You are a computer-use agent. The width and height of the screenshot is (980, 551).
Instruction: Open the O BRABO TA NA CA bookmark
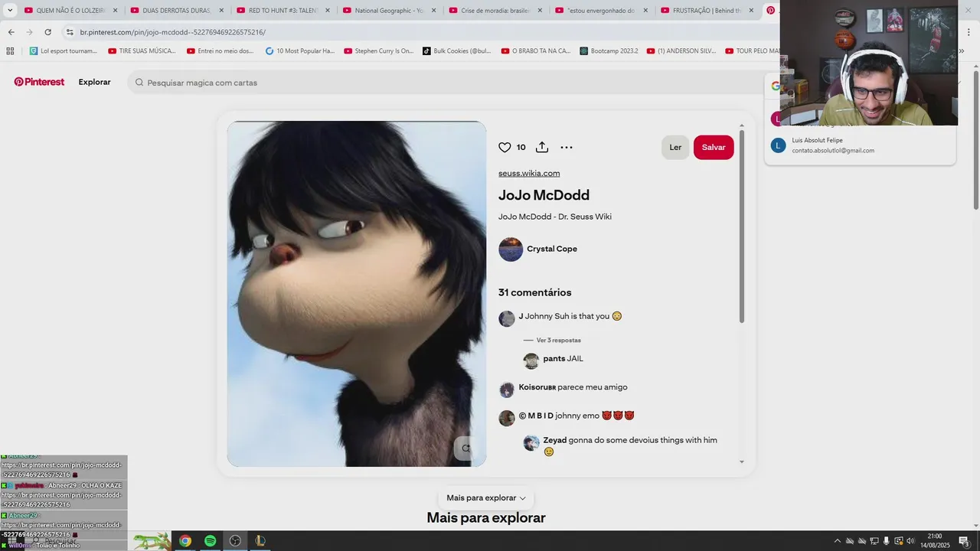coord(536,51)
